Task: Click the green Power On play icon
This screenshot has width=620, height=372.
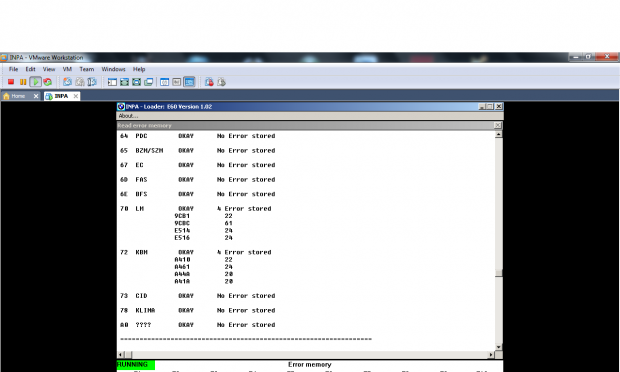Action: (x=36, y=82)
